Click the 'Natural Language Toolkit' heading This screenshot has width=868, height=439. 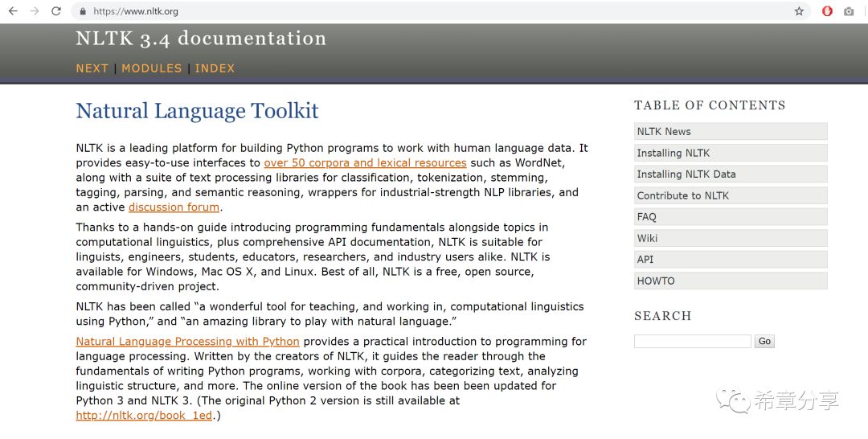(x=197, y=111)
